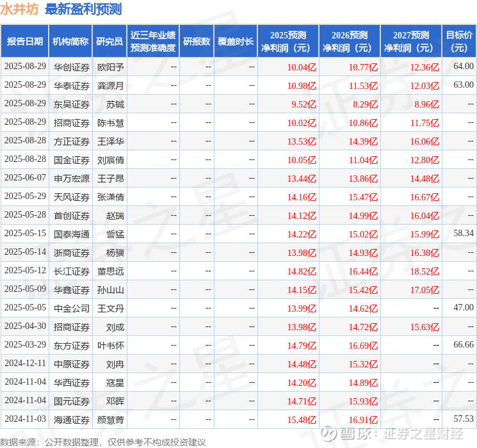Select the 方正证券 institution cell
The width and height of the screenshot is (477, 448).
coord(72,141)
